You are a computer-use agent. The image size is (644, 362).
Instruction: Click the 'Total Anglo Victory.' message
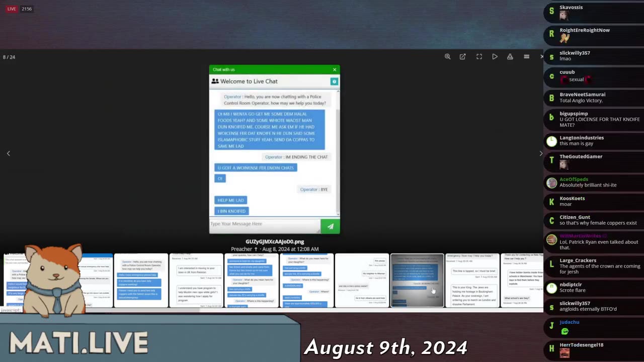tap(581, 101)
